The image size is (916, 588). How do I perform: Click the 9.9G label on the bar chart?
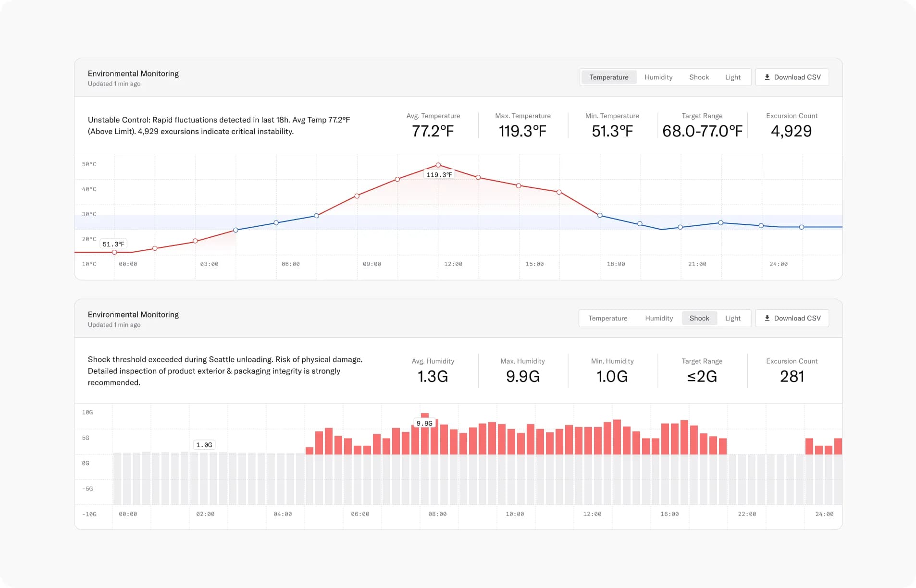(x=424, y=423)
